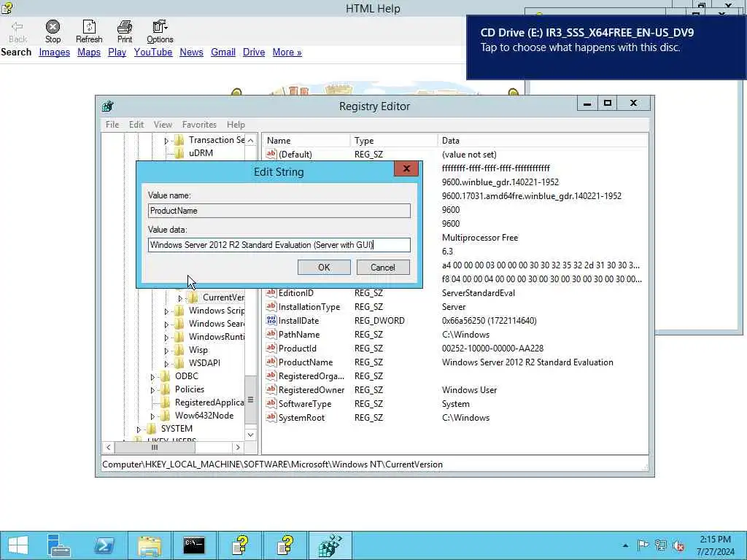Expand the CurrentVersion tree node
Image resolution: width=747 pixels, height=560 pixels.
point(180,298)
